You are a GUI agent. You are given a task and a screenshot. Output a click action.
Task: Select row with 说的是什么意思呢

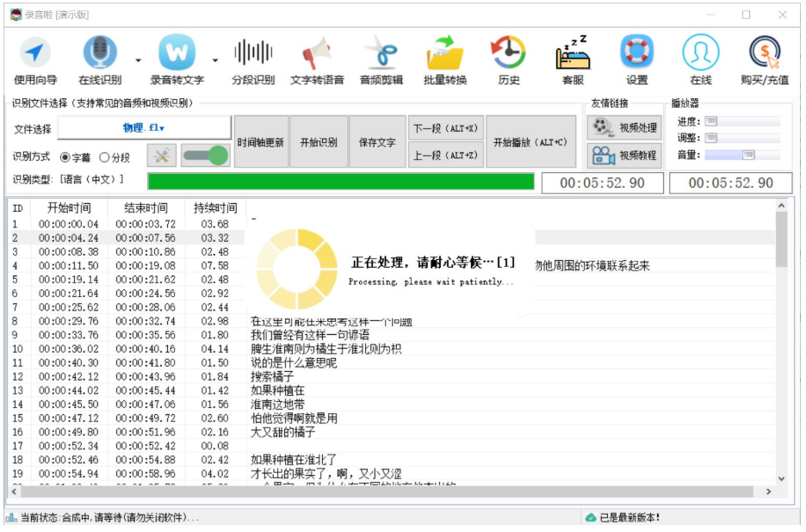pyautogui.click(x=392, y=363)
